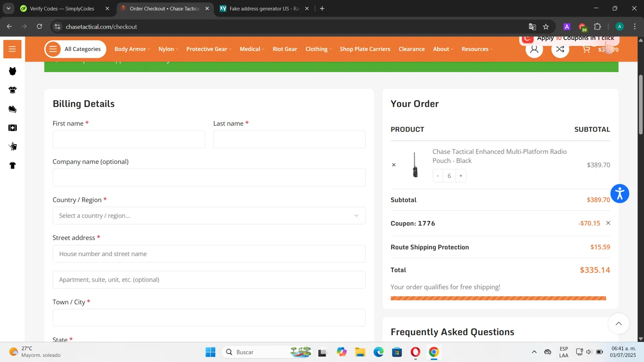Open the tab search dropdown arrow
Viewport: 644px width, 362px height.
(x=8, y=9)
